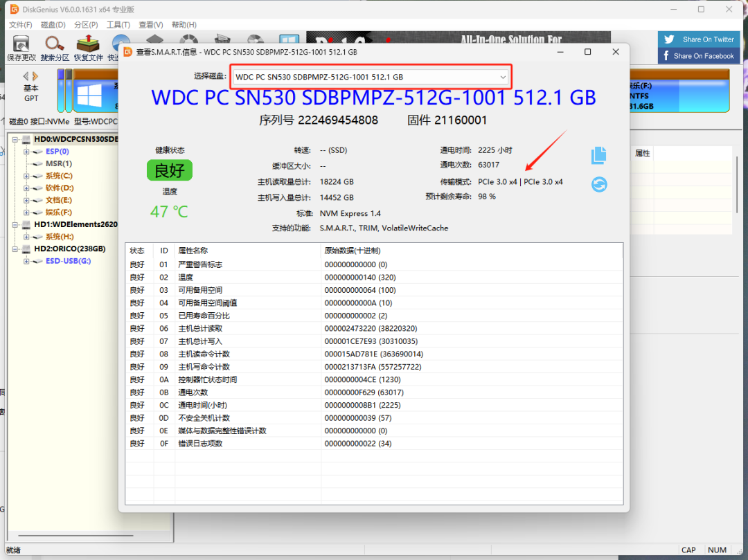Select the HD2:ORICO(238GB) tree item
Viewport: 748px width, 560px height.
coord(70,249)
